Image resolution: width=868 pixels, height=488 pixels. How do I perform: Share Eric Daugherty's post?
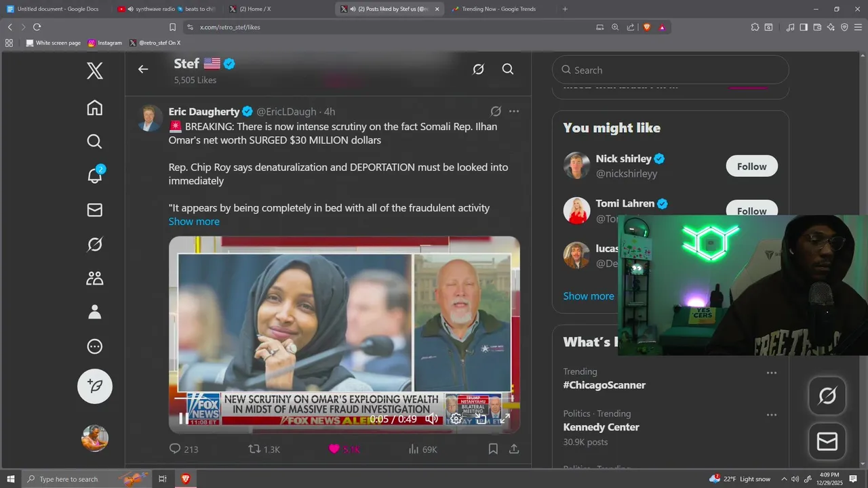point(514,449)
